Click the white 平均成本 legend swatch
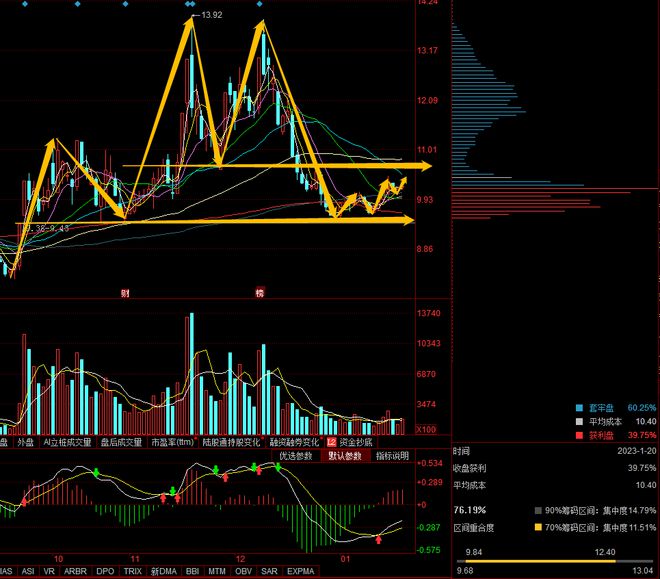 [580, 421]
